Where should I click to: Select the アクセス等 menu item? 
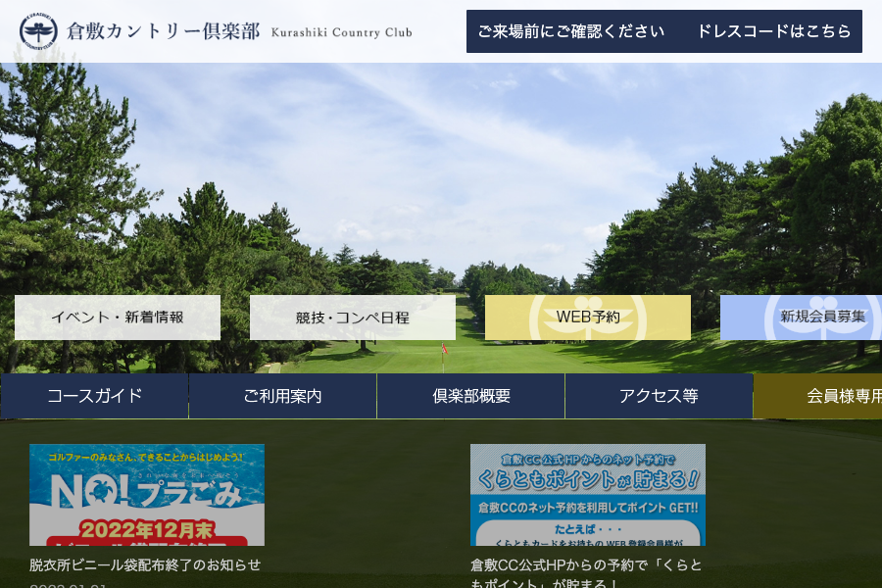(659, 396)
